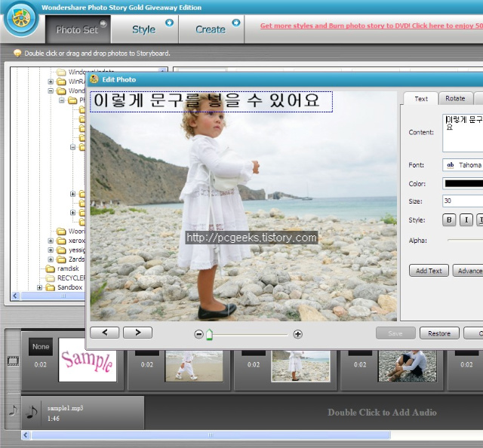
Task: Click the timeline scrollbar left arrow
Action: (x=26, y=434)
